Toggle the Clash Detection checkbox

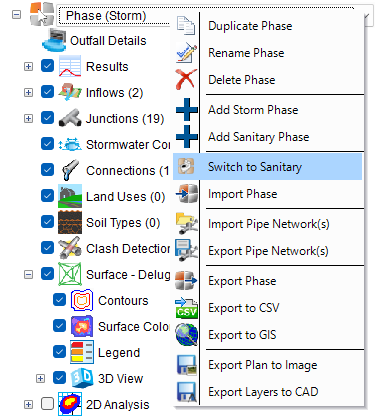click(x=47, y=248)
